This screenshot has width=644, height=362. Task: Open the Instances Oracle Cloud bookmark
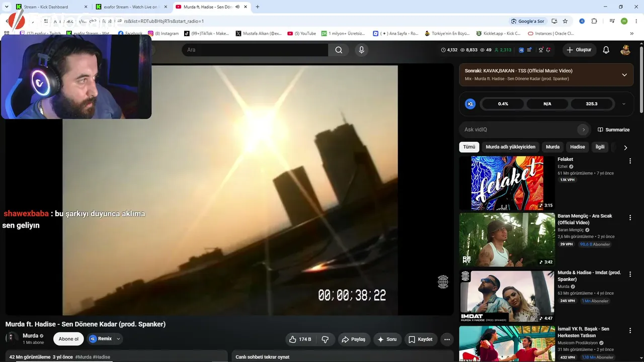tap(550, 34)
